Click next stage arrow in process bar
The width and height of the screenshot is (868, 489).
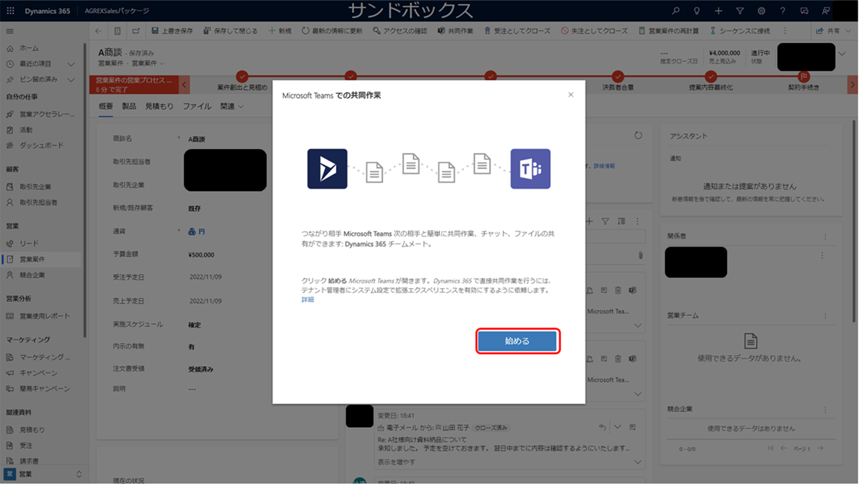point(852,84)
